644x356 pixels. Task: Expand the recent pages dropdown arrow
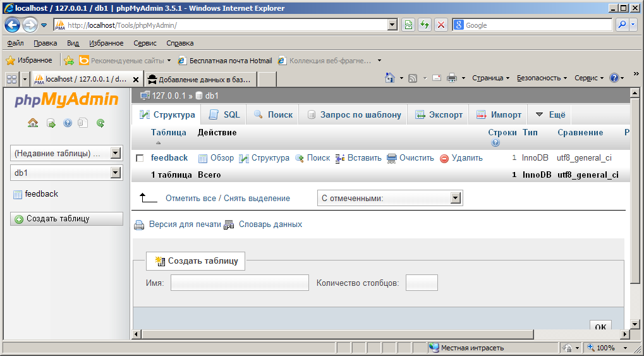[44, 25]
